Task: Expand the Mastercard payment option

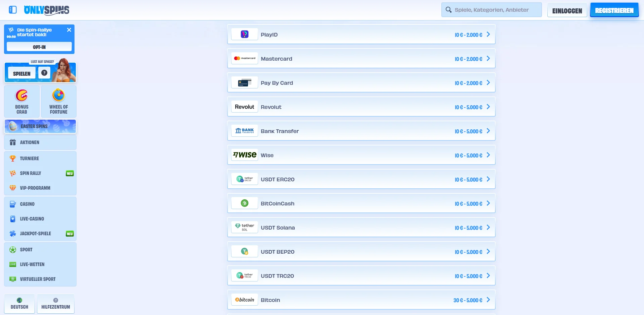Action: click(x=361, y=58)
